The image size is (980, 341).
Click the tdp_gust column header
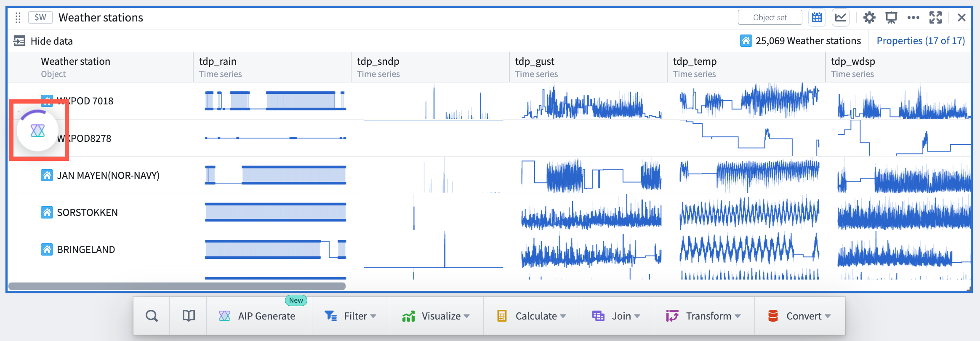point(588,67)
